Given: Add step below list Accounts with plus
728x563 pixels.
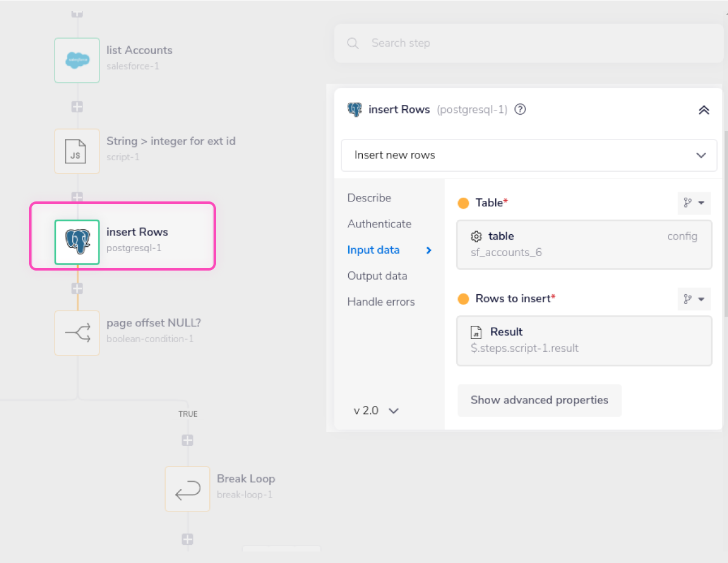Looking at the screenshot, I should 77,107.
